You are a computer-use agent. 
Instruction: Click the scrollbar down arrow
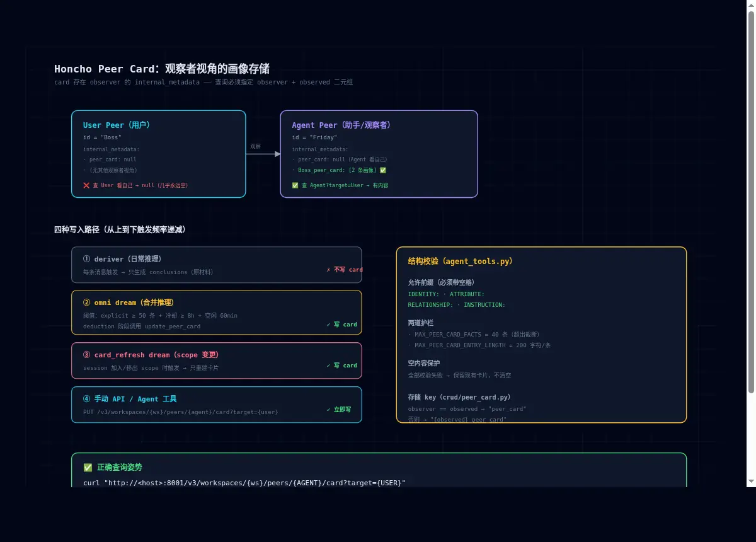pos(751,482)
